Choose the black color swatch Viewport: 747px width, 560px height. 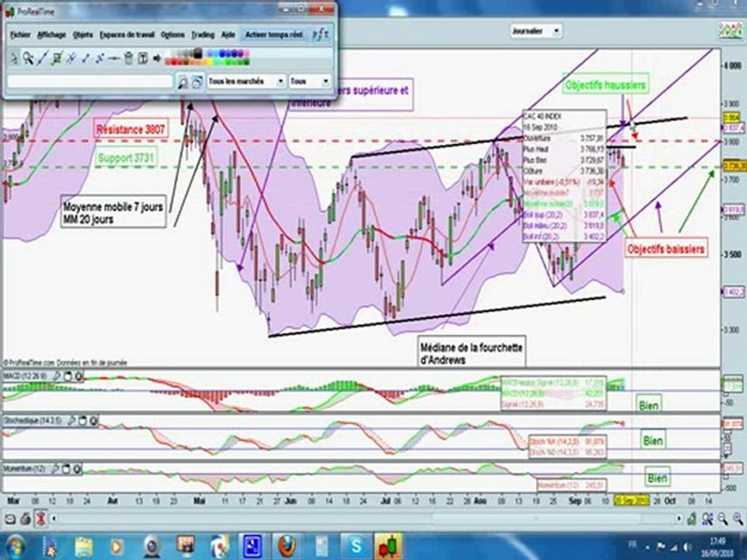pyautogui.click(x=198, y=54)
